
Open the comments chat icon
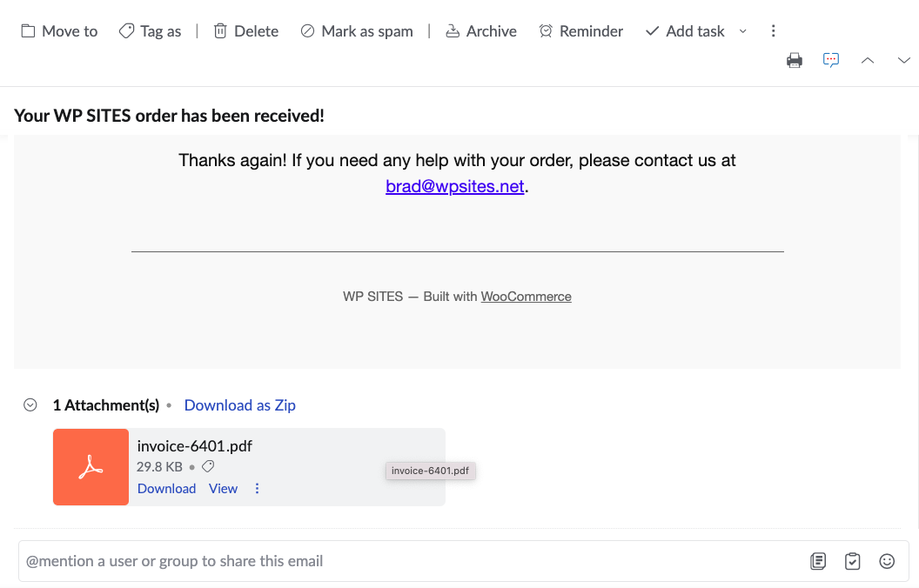tap(831, 60)
